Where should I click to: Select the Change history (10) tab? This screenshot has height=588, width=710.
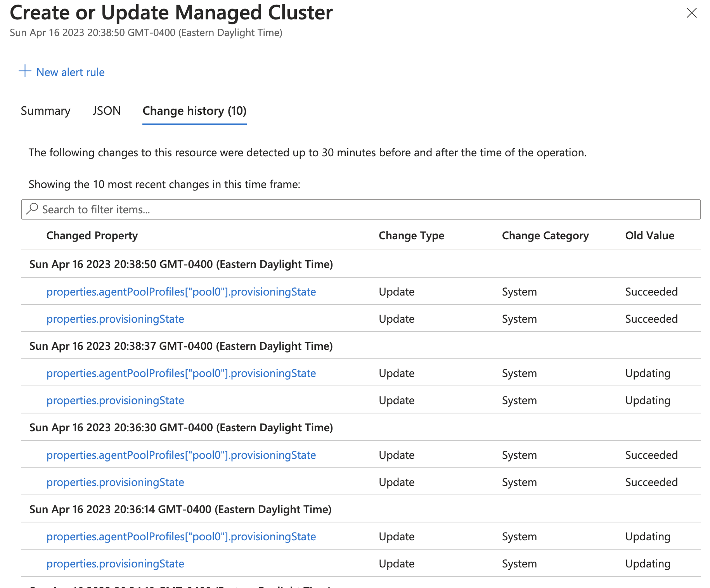(x=194, y=111)
